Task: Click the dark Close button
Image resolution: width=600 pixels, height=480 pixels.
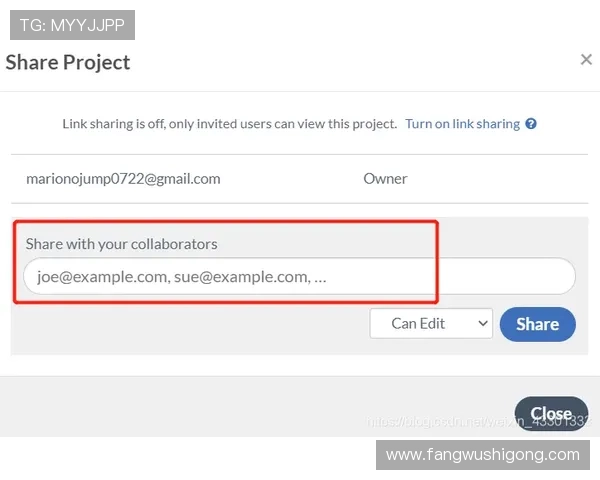Action: pyautogui.click(x=551, y=413)
